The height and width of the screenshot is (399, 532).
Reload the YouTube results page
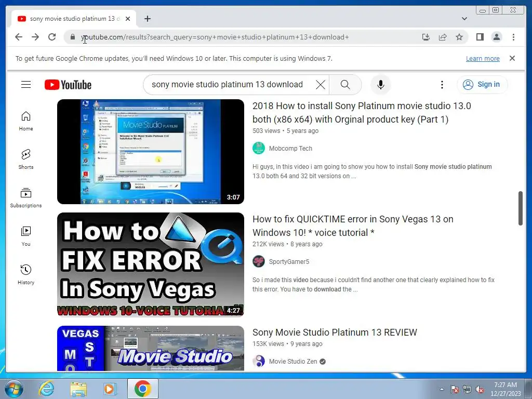tap(52, 37)
